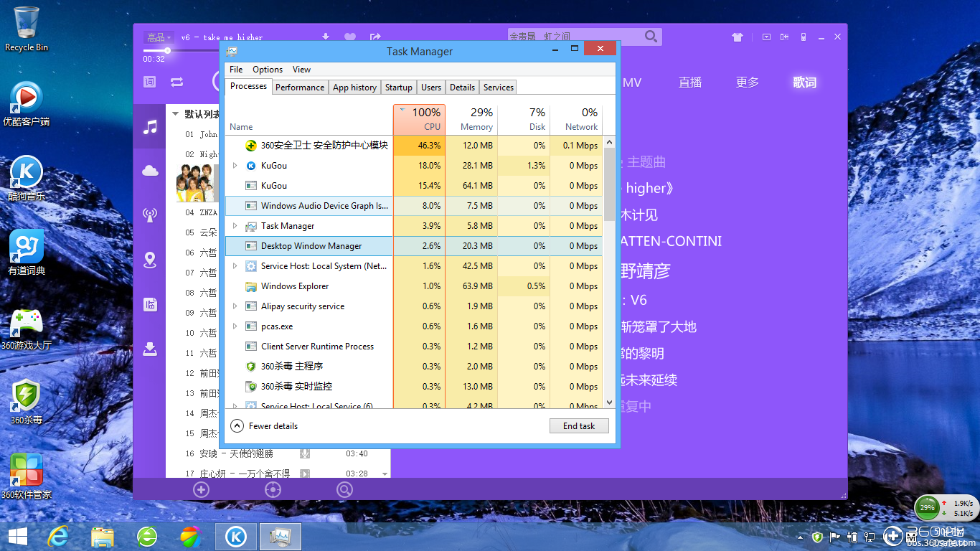Click the 360 shield icon in the system tray
The width and height of the screenshot is (980, 551).
817,537
